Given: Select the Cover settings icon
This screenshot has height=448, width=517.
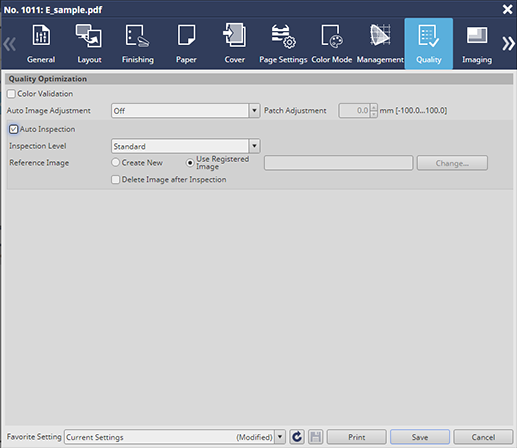Looking at the screenshot, I should (x=234, y=35).
